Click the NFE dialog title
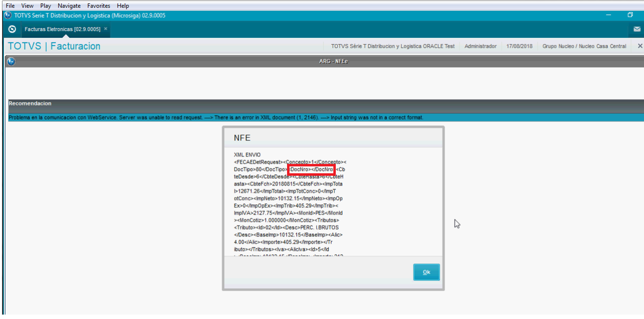644x319 pixels. (242, 138)
